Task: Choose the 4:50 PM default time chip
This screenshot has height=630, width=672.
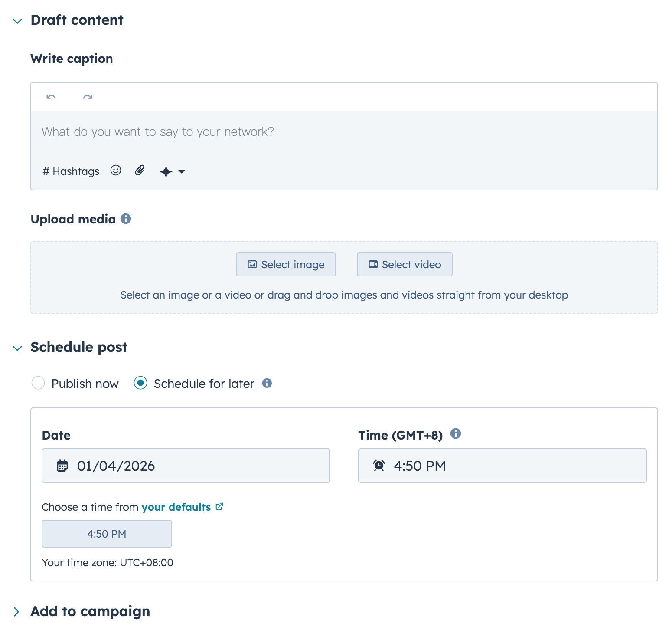Action: pyautogui.click(x=107, y=534)
